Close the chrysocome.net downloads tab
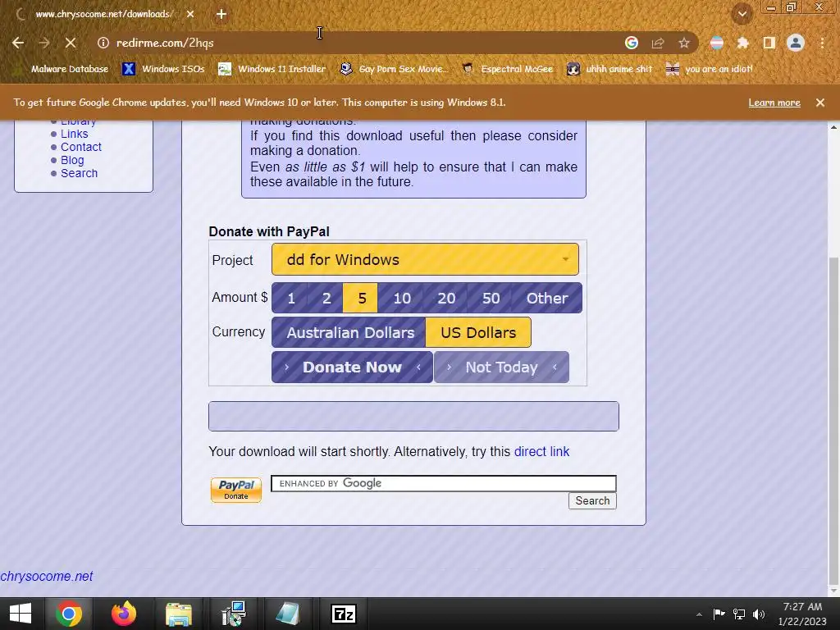Image resolution: width=840 pixels, height=630 pixels. coord(190,14)
